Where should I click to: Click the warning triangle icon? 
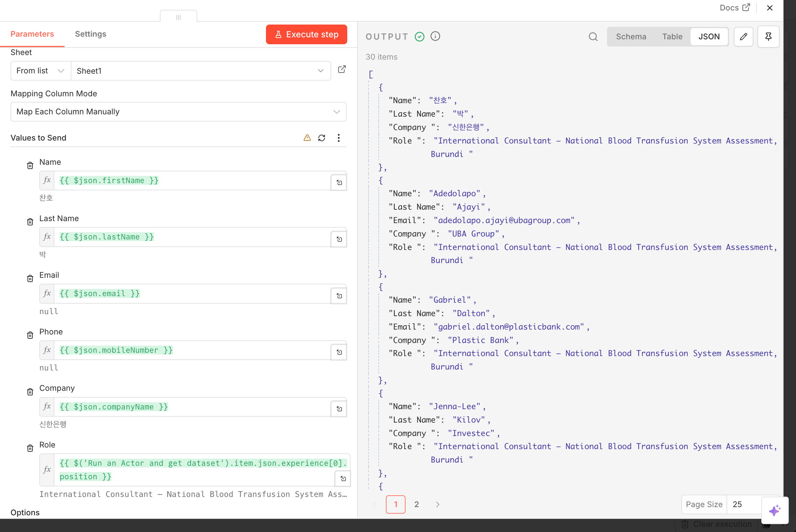307,138
